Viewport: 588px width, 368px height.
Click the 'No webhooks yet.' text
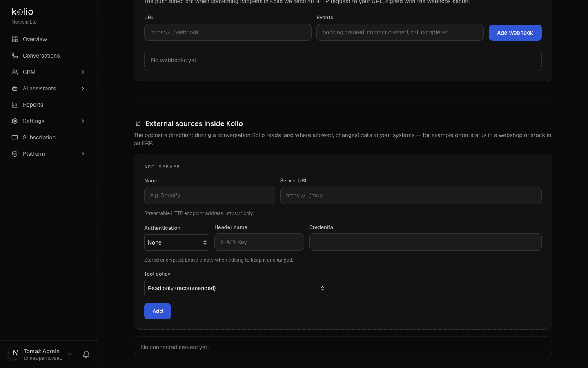tap(174, 60)
